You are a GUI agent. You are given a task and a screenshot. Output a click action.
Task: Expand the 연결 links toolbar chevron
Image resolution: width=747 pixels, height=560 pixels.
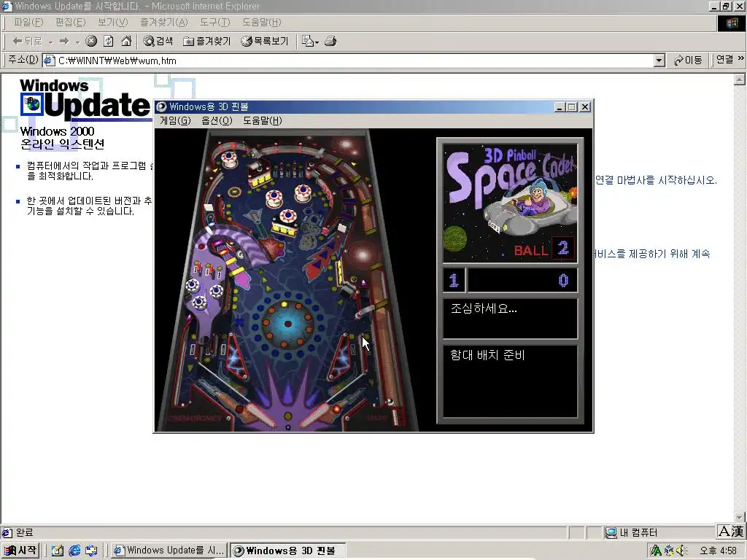[740, 58]
